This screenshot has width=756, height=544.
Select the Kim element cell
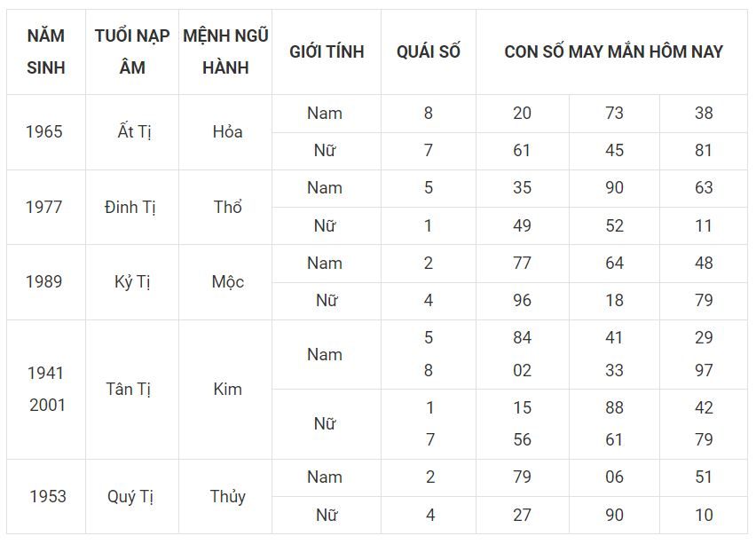(227, 389)
